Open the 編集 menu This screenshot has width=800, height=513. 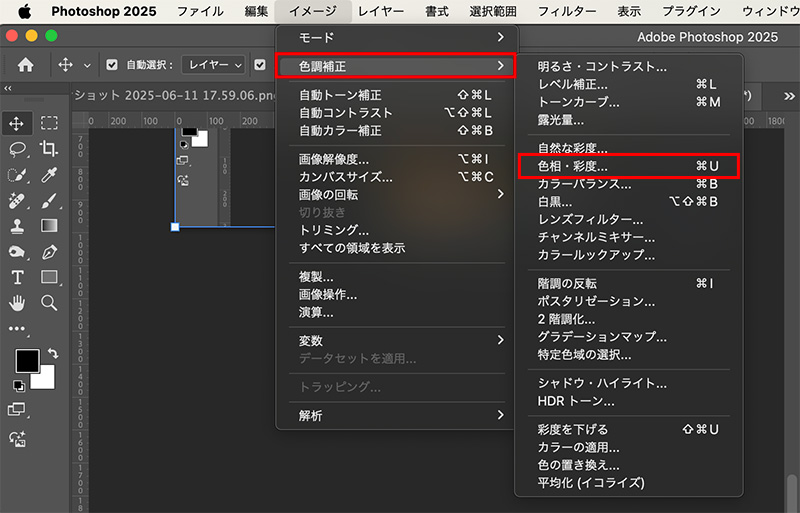click(x=256, y=11)
